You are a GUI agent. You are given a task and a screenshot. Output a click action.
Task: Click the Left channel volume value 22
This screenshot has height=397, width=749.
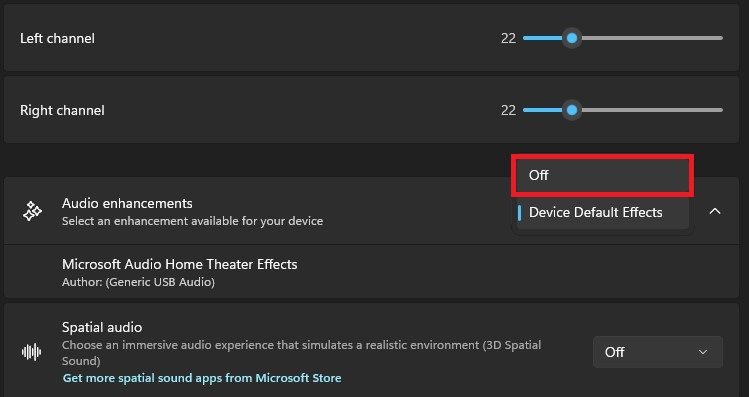pos(508,38)
